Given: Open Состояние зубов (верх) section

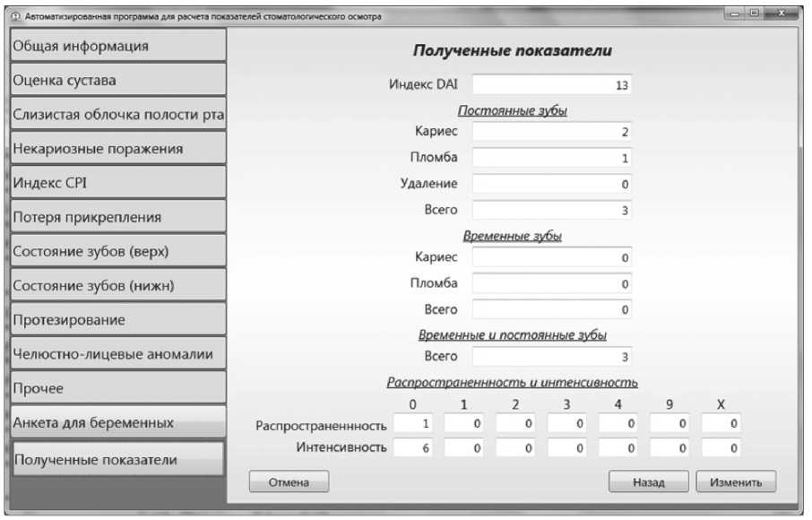Looking at the screenshot, I should coord(118,251).
